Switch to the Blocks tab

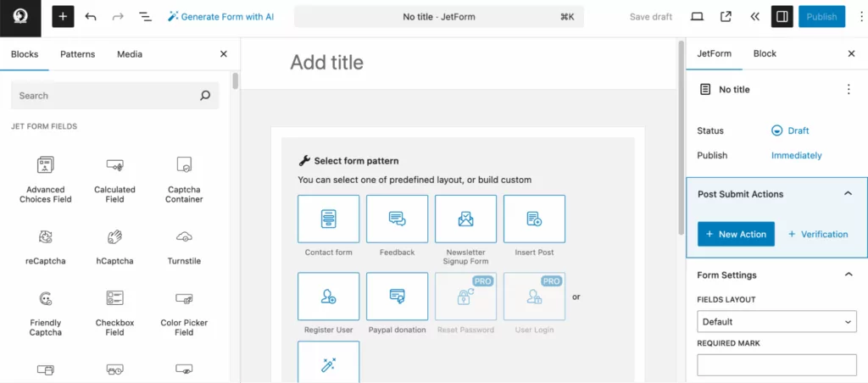tap(25, 54)
